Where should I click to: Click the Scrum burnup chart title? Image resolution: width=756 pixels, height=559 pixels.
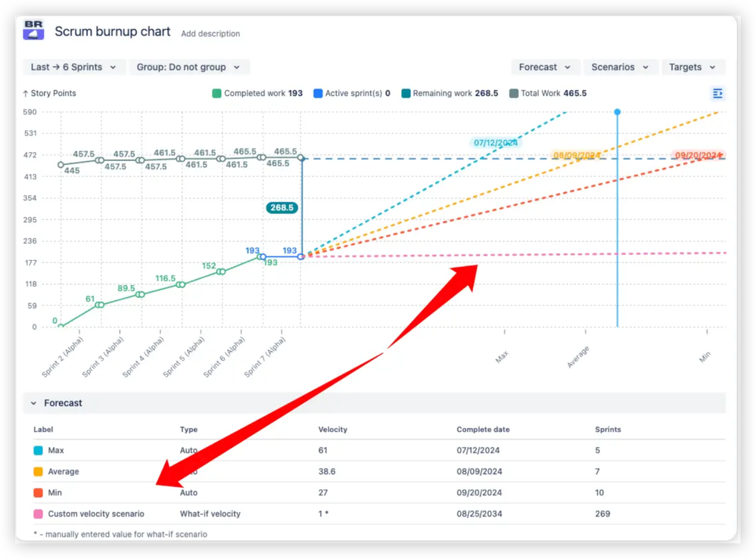[112, 31]
